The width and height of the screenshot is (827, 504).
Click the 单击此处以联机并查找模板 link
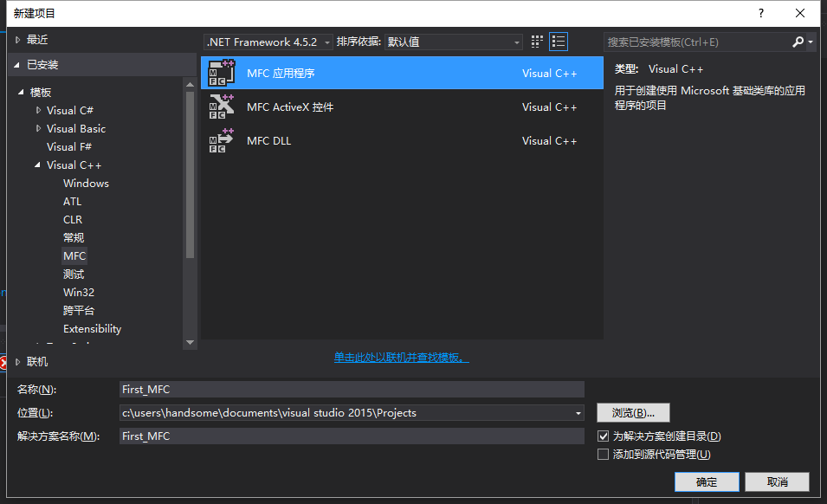(x=401, y=358)
